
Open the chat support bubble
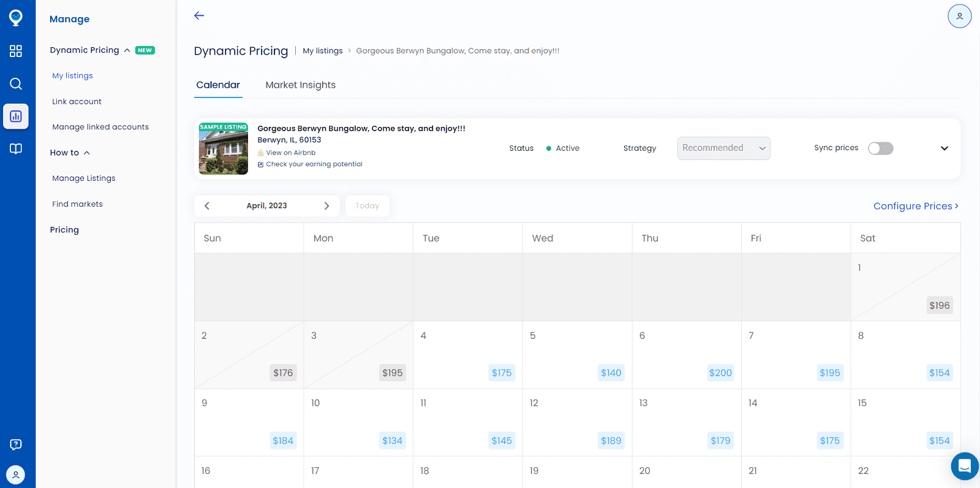(x=964, y=466)
